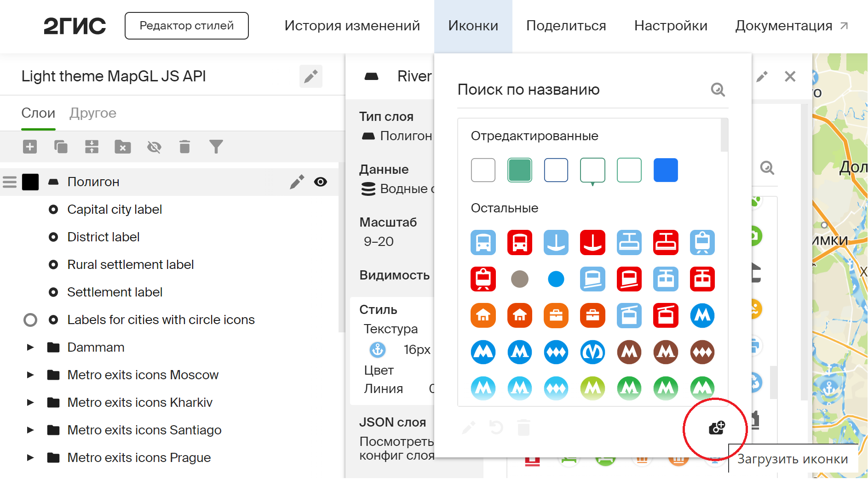Screen dimensions: 868x479
Task: Add a new layer with the plus icon
Action: tap(30, 147)
